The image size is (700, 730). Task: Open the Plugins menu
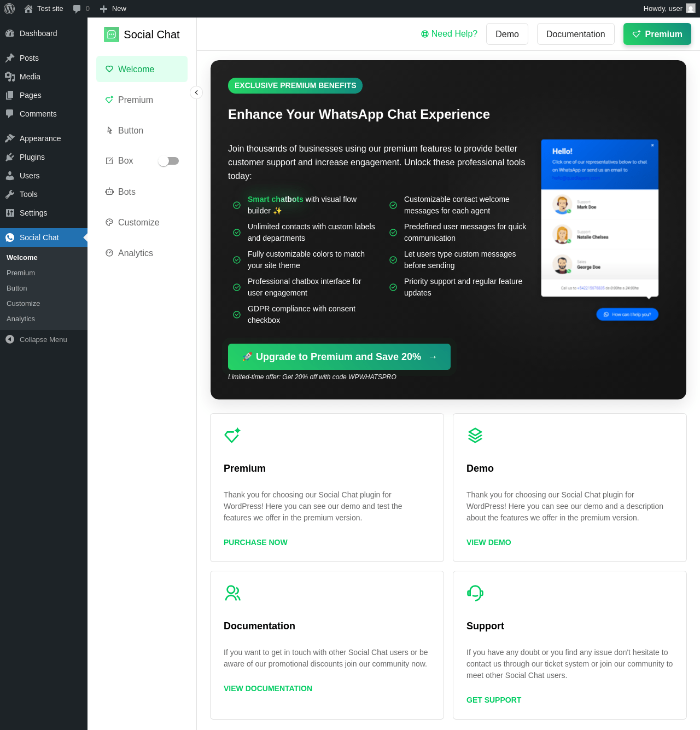coord(44,157)
